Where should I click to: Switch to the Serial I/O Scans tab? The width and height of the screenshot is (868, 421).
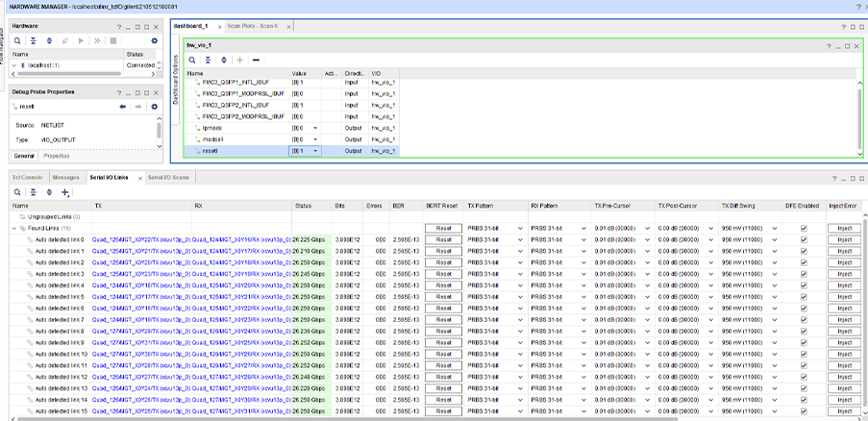(168, 178)
